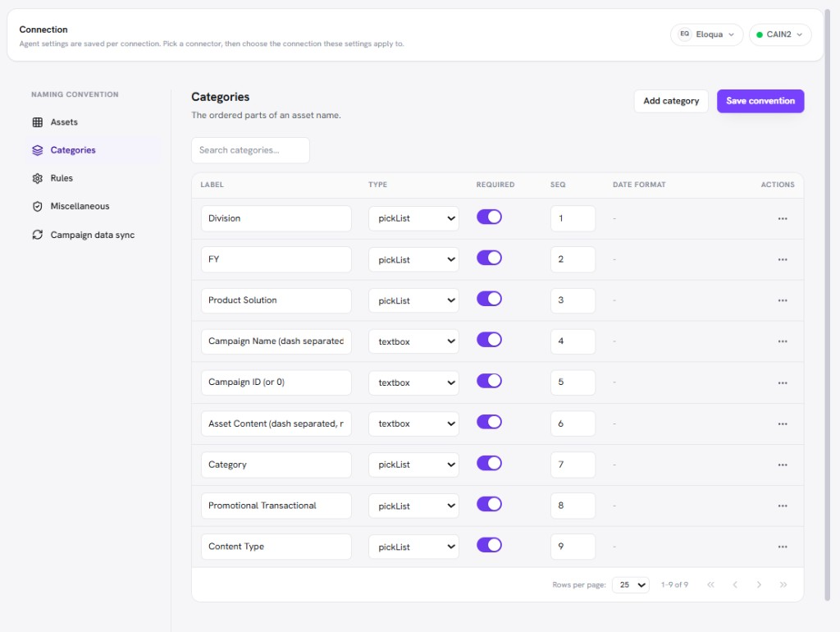The image size is (840, 632).
Task: Go to previous page of categories
Action: click(x=735, y=585)
